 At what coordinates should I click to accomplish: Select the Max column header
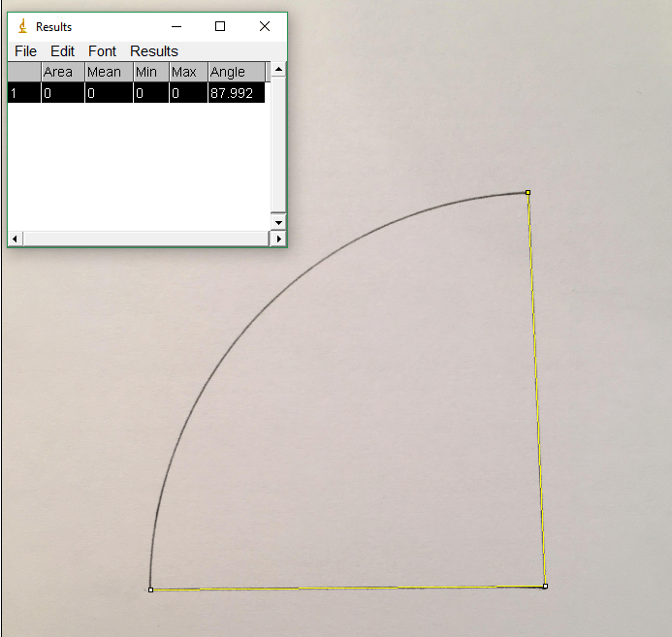coord(184,72)
